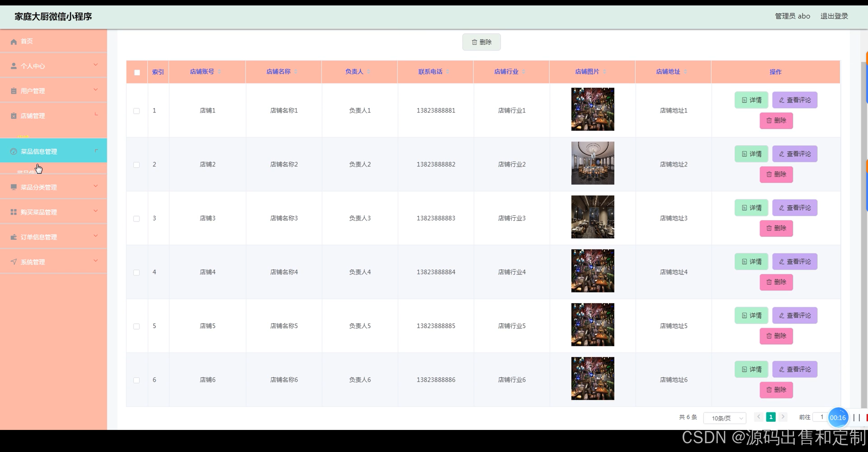Check the checkbox for row 店铺1

(x=136, y=111)
